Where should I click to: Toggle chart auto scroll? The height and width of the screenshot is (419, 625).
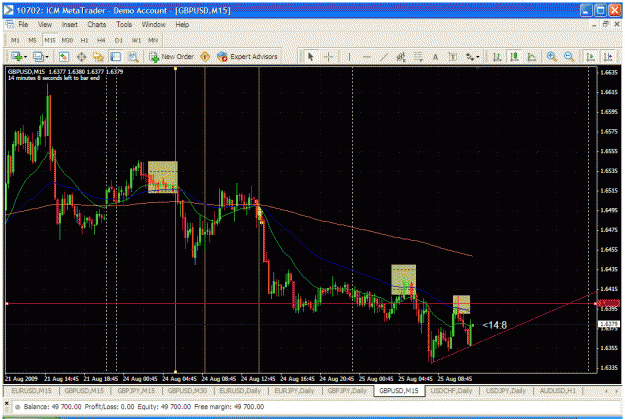click(x=590, y=57)
